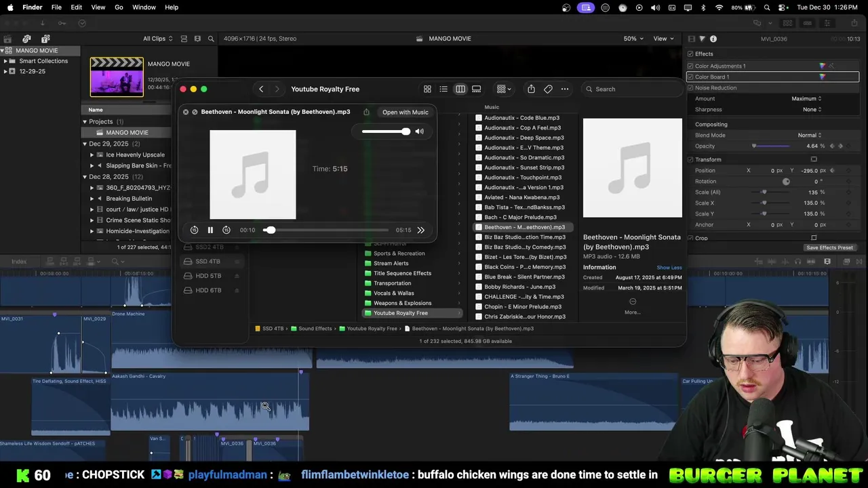Open the Finder toolbar ellipsis menu
Screen dimensions: 868x488
click(x=564, y=89)
